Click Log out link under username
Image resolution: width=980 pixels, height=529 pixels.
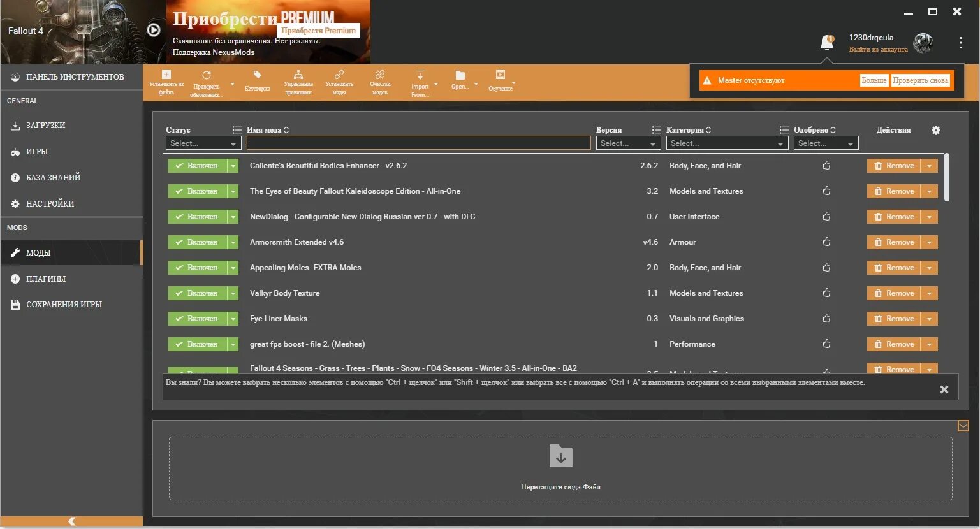pos(878,49)
